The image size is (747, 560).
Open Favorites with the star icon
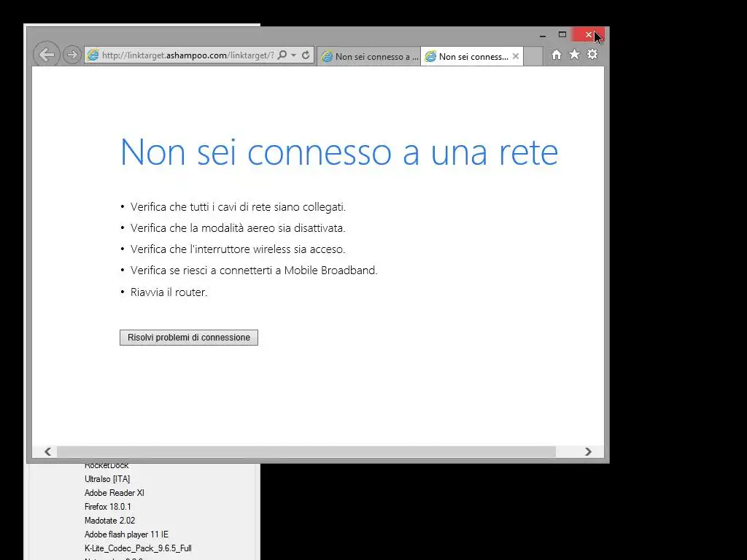pyautogui.click(x=575, y=54)
